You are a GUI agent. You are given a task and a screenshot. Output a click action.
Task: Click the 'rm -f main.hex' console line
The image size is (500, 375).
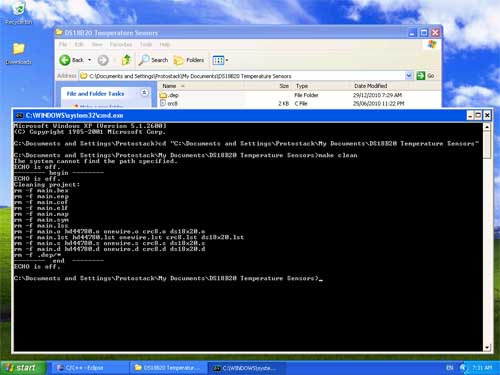tap(41, 191)
